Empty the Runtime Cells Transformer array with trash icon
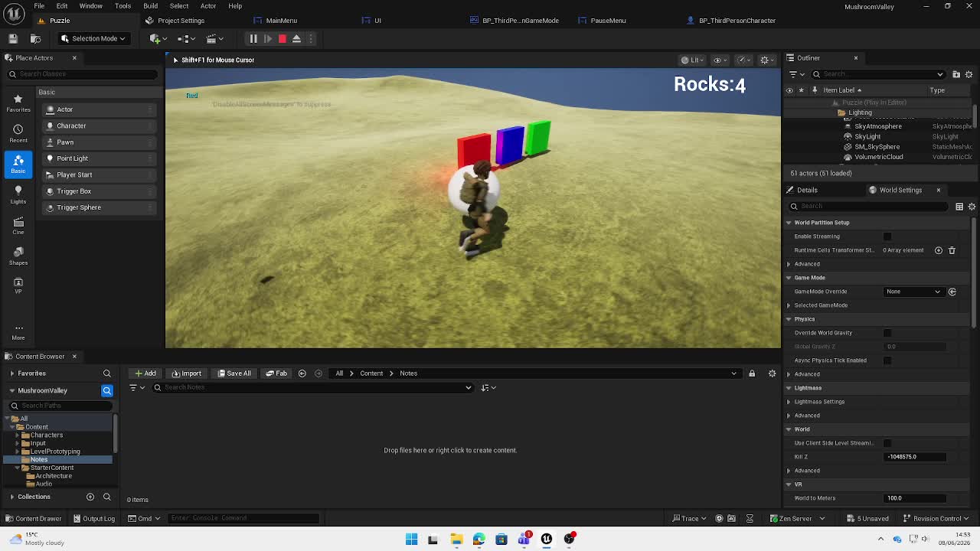The width and height of the screenshot is (980, 551). coord(952,250)
